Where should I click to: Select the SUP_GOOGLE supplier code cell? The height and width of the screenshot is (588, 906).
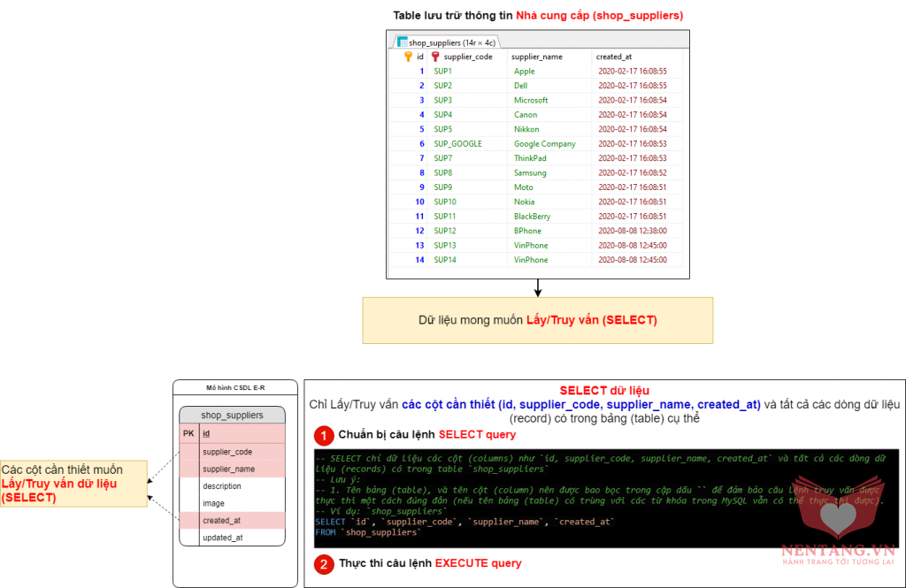pyautogui.click(x=457, y=143)
